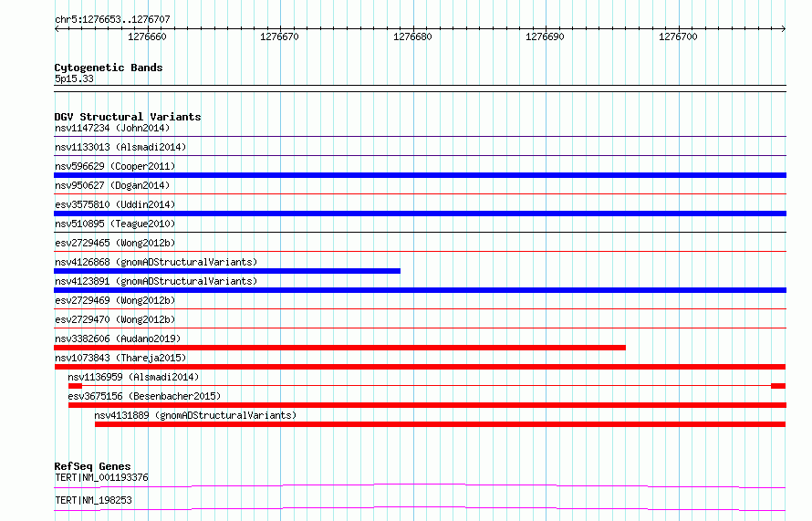Open the TERT|NM_198253 transcript
812x521 pixels.
pyautogui.click(x=93, y=500)
